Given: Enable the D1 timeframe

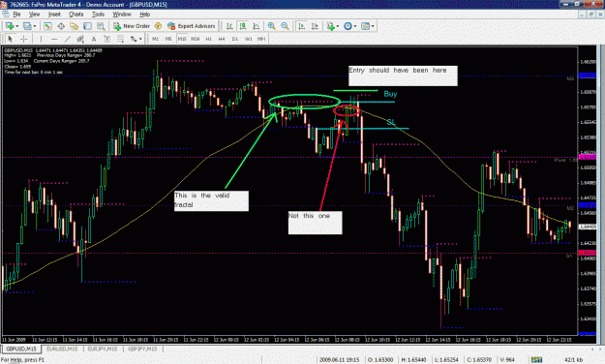Looking at the screenshot, I should [235, 39].
